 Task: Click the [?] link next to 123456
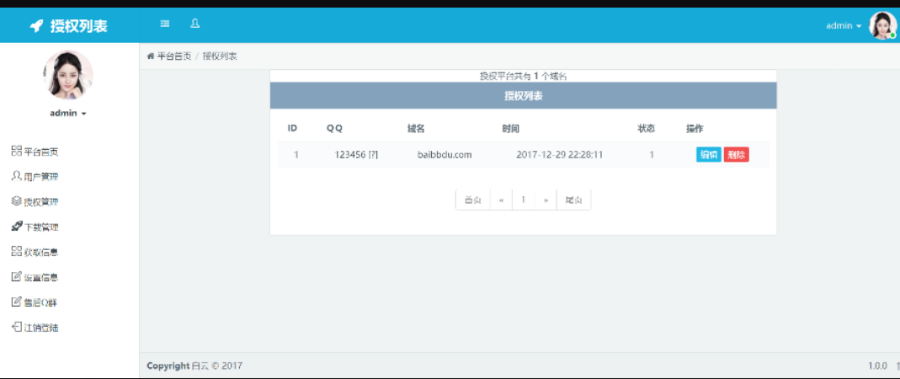[374, 154]
